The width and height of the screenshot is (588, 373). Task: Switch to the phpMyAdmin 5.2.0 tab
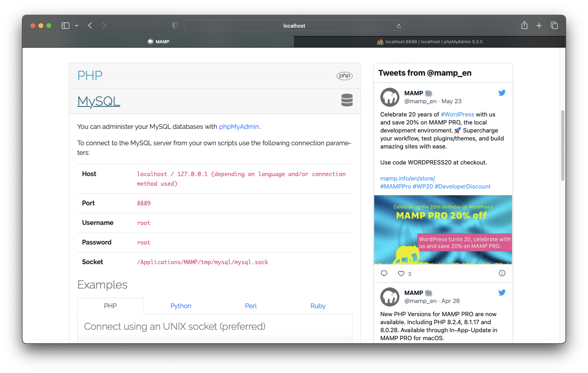coord(429,42)
